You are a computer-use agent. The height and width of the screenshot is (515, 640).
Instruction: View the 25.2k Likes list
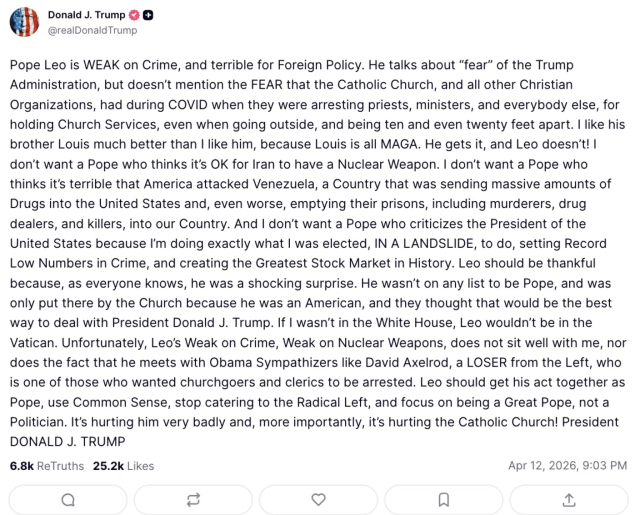pyautogui.click(x=123, y=465)
